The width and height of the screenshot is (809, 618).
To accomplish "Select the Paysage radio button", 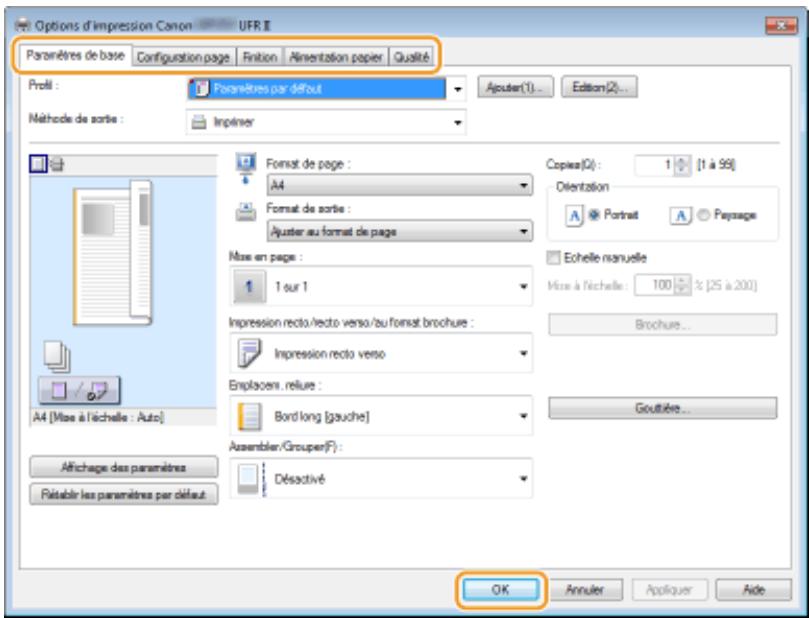I will (x=703, y=215).
